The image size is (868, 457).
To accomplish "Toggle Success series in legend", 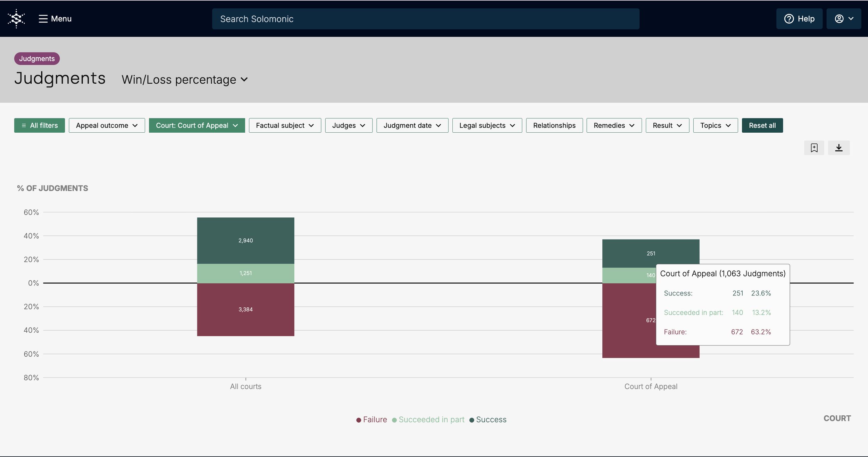I will [x=488, y=419].
